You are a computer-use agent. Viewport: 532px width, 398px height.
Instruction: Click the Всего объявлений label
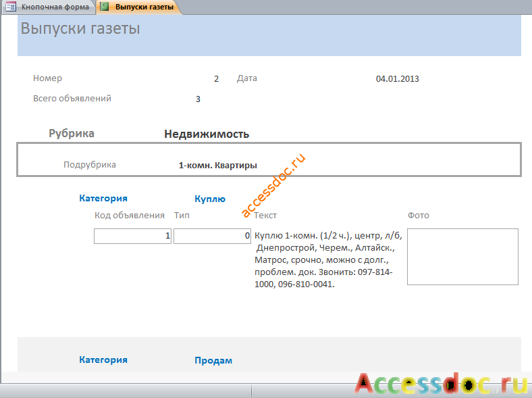[x=72, y=99]
